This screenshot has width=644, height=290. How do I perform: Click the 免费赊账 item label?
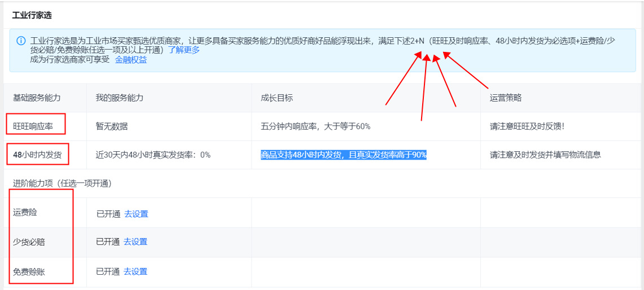[29, 271]
